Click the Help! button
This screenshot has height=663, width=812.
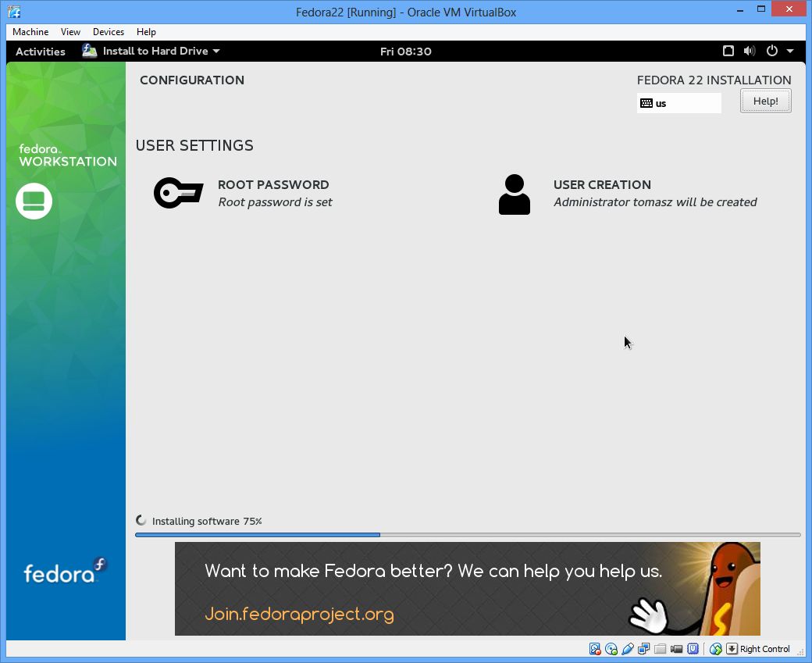pyautogui.click(x=765, y=101)
